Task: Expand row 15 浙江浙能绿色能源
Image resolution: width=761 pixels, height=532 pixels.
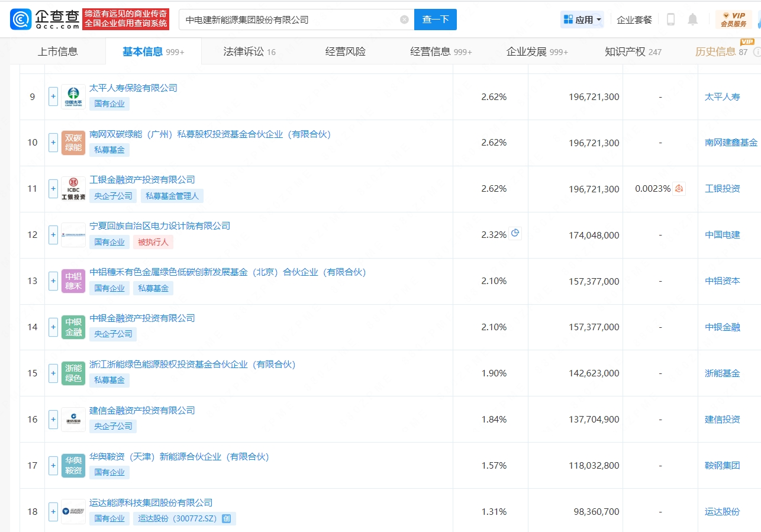Action: pos(53,373)
